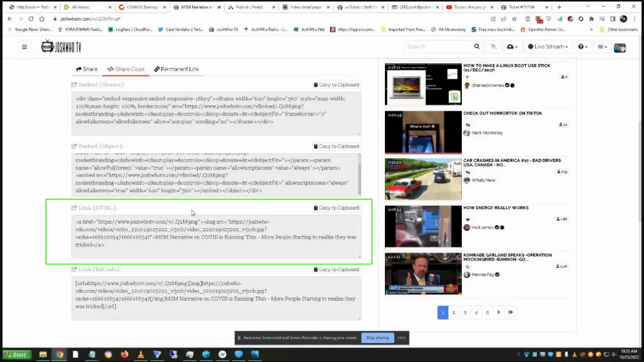Hide the screen sharing notification bar
Screen dimensions: 644x362
(401, 338)
